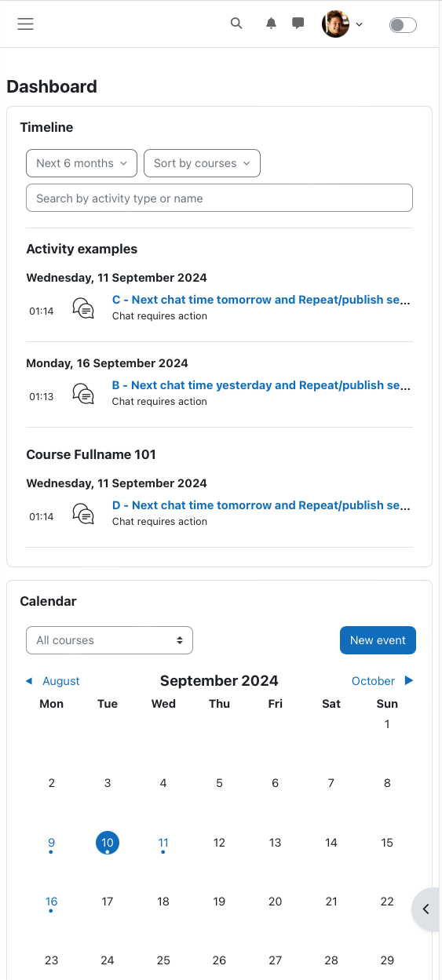This screenshot has width=442, height=980.
Task: Expand the Next 6 months filter
Action: pyautogui.click(x=82, y=163)
